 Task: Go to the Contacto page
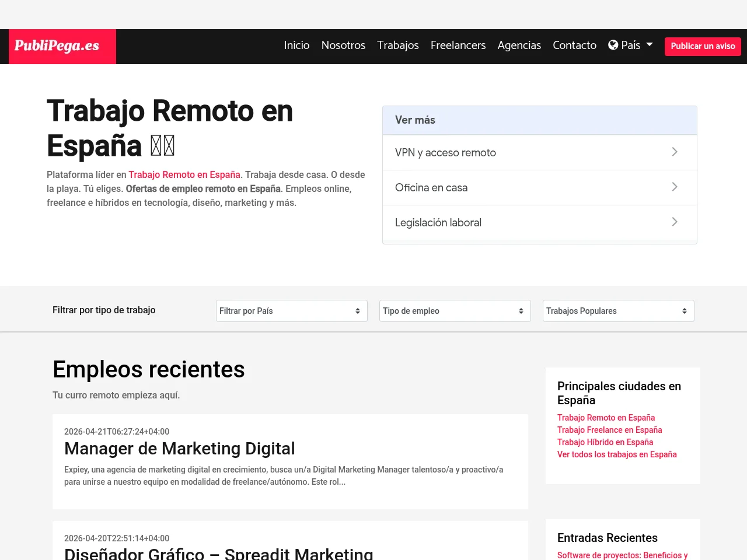click(575, 45)
